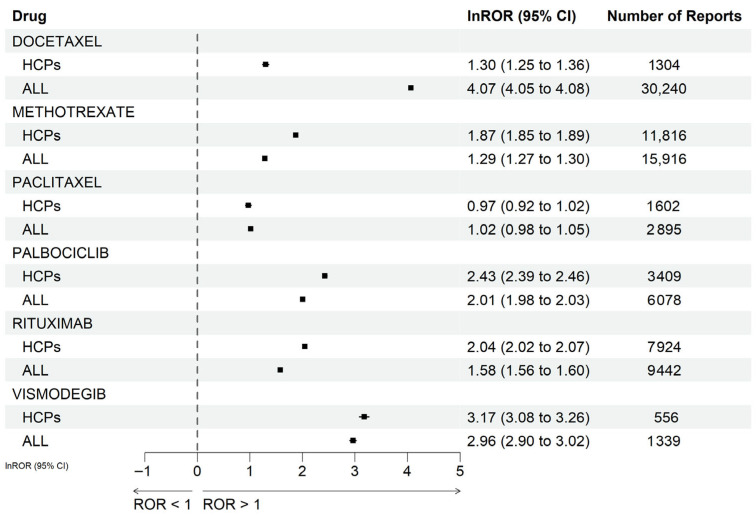Viewport: 756px width, 515px height.
Task: Select the VISMODEGIB ALL data point marker
Action: click(x=353, y=441)
